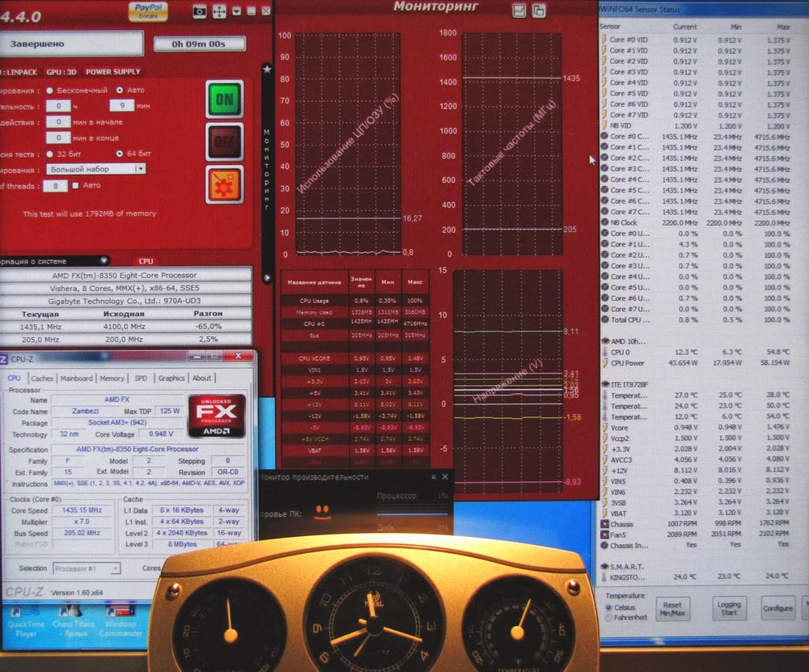The image size is (809, 672).
Task: Click the Logging Start button in HWiNFO
Action: click(x=729, y=609)
